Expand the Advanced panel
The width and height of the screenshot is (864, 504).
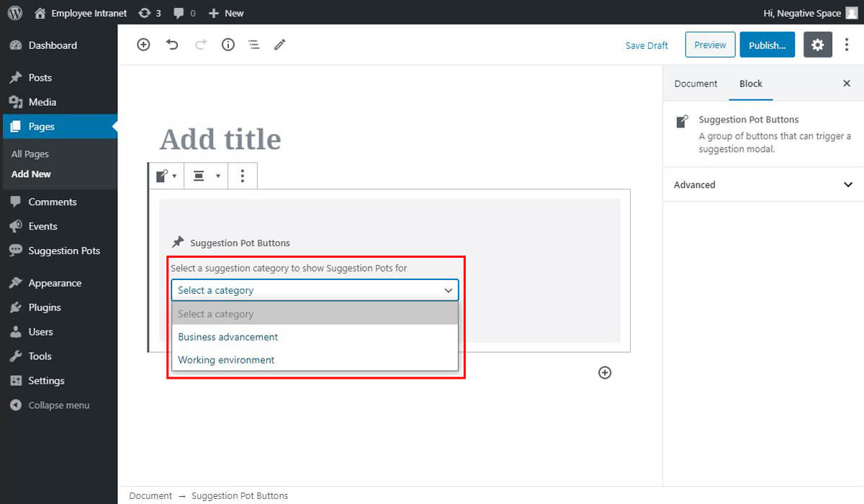tap(763, 184)
